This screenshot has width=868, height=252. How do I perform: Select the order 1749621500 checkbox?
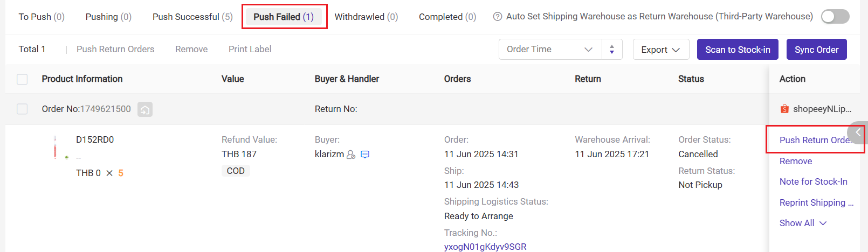tap(22, 109)
